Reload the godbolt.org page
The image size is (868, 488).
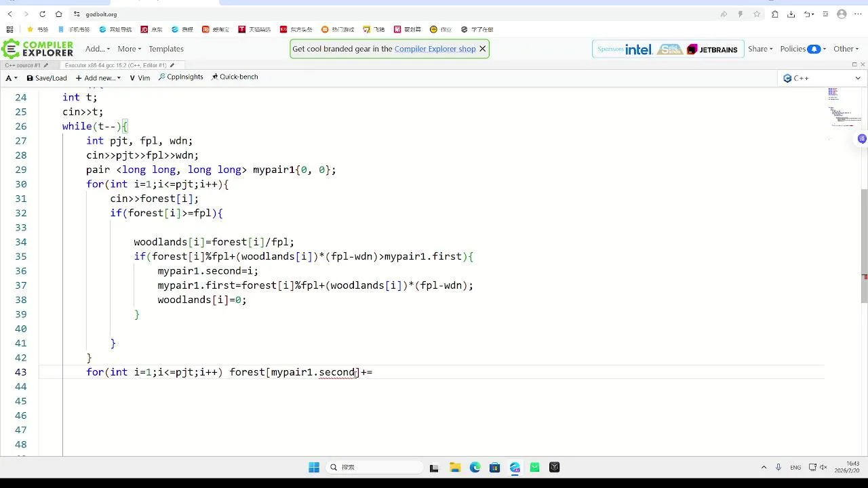click(43, 14)
